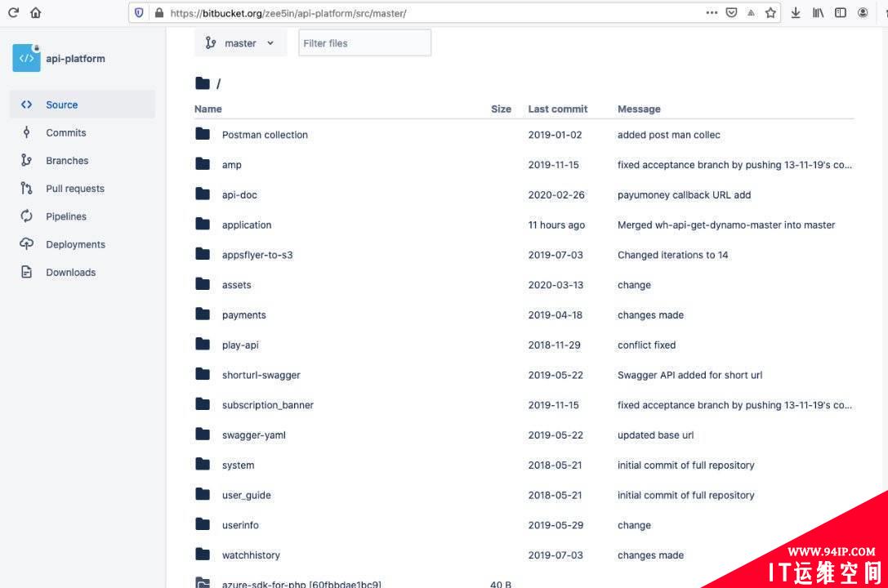The height and width of the screenshot is (588, 888).
Task: Open the application folder
Action: (x=247, y=225)
